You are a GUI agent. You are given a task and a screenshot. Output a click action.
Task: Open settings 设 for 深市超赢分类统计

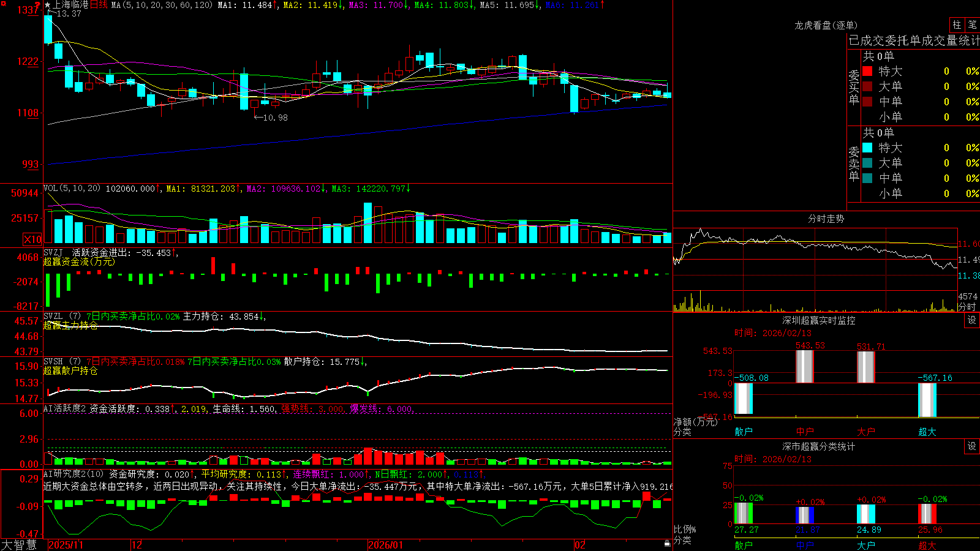[x=972, y=446]
